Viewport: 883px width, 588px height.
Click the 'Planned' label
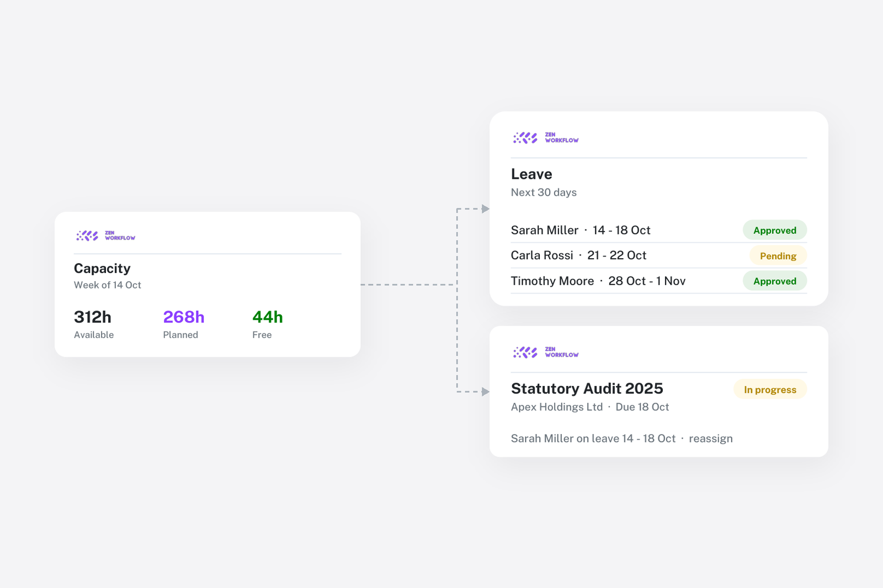tap(180, 335)
